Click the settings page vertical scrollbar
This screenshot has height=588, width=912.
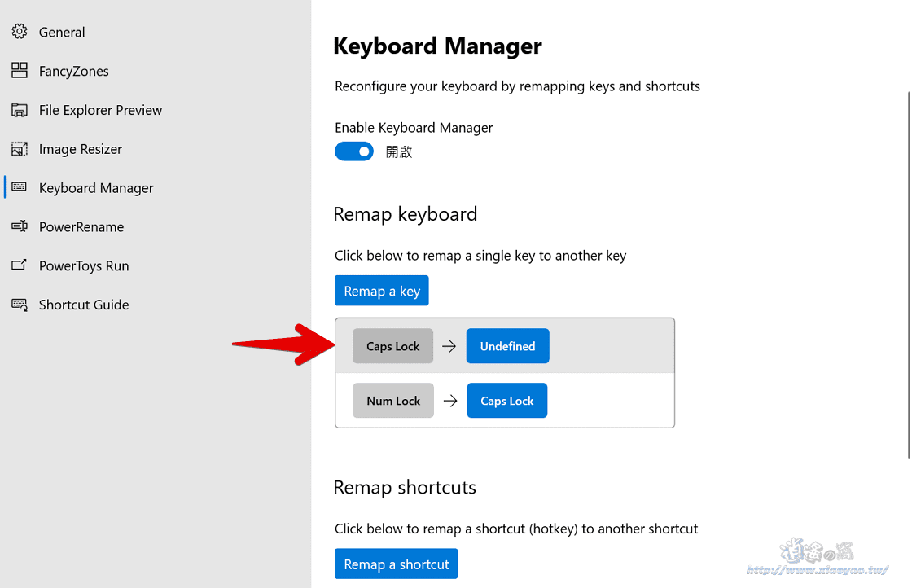click(x=909, y=274)
